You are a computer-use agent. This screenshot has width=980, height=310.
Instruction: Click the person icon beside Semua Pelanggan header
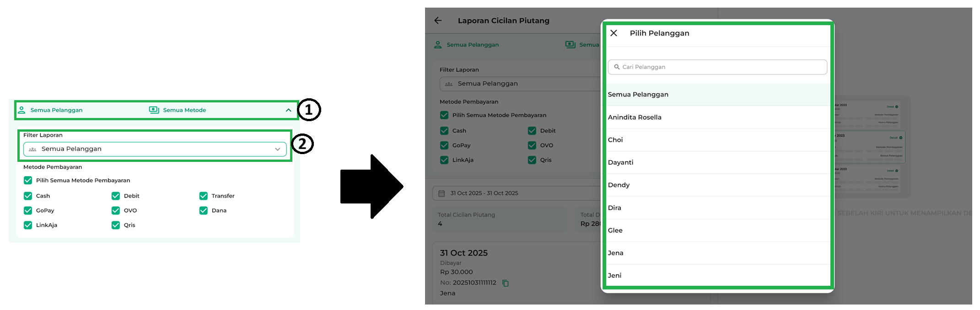coord(22,110)
